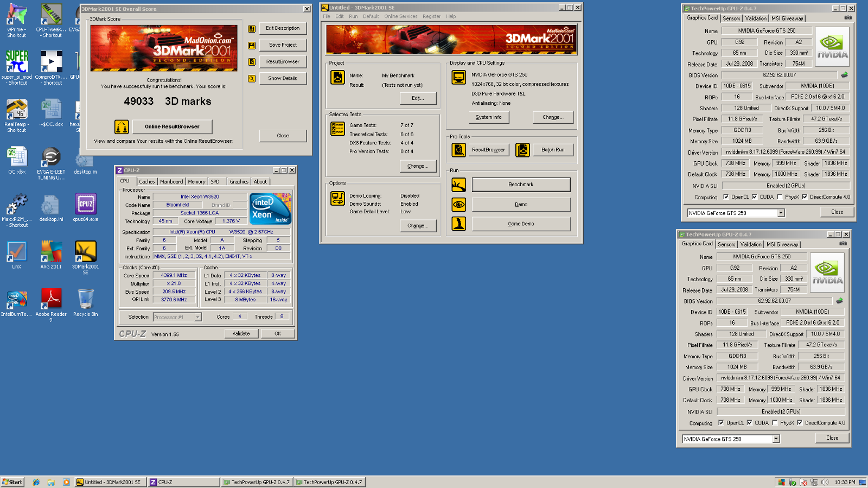The height and width of the screenshot is (488, 868).
Task: Click Name field in lower GPU-Z window
Action: (762, 257)
